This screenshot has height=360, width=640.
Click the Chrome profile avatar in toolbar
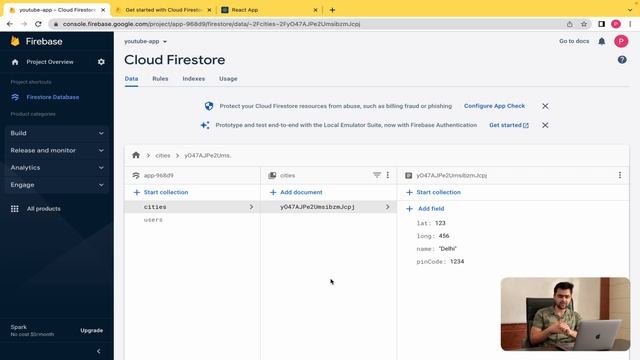pyautogui.click(x=616, y=24)
